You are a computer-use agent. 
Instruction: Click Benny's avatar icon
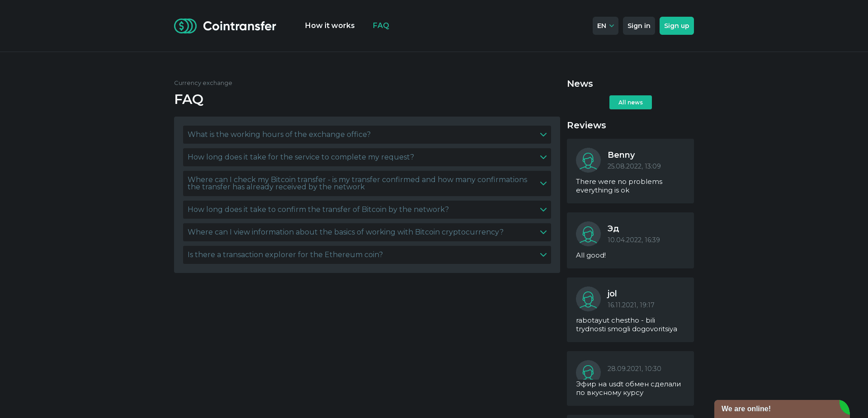(x=588, y=160)
